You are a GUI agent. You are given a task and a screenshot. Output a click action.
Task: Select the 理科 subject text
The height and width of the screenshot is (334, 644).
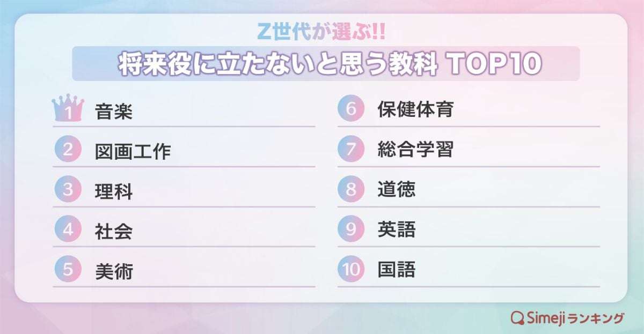pos(113,191)
